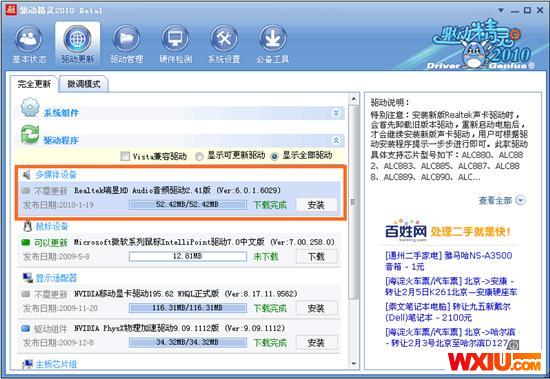This screenshot has height=379, width=550.
Task: Click the PhysX 34.32MB progress bar
Action: click(188, 342)
